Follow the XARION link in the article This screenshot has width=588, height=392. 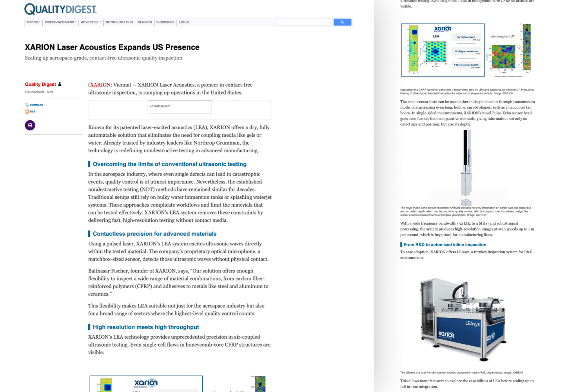(x=101, y=85)
